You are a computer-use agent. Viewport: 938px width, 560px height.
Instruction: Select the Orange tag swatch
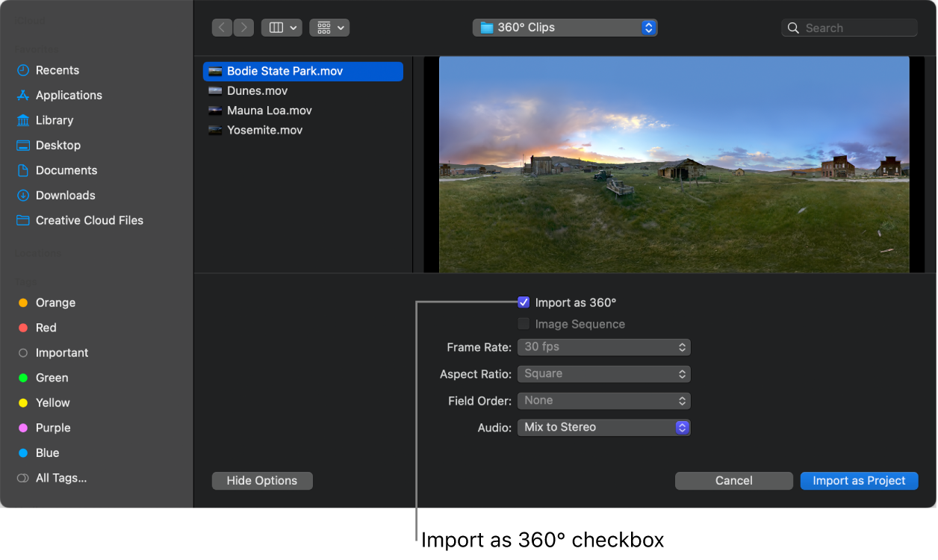pyautogui.click(x=25, y=302)
